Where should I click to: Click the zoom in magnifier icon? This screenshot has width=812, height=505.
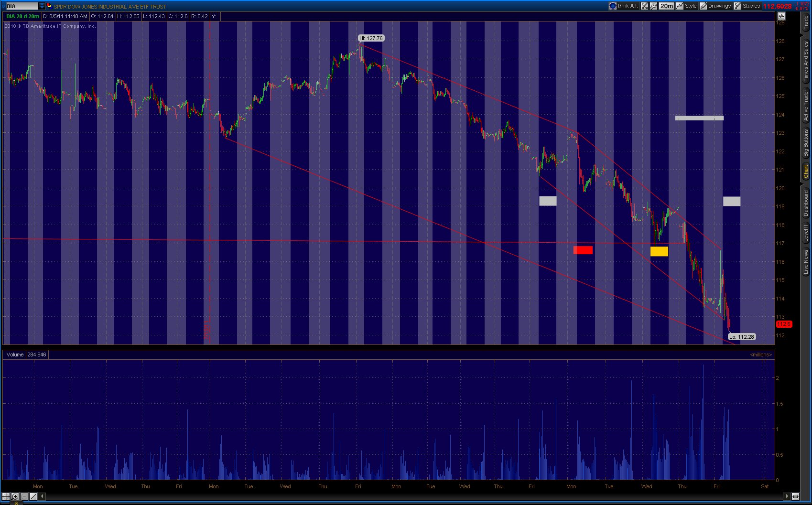15,496
